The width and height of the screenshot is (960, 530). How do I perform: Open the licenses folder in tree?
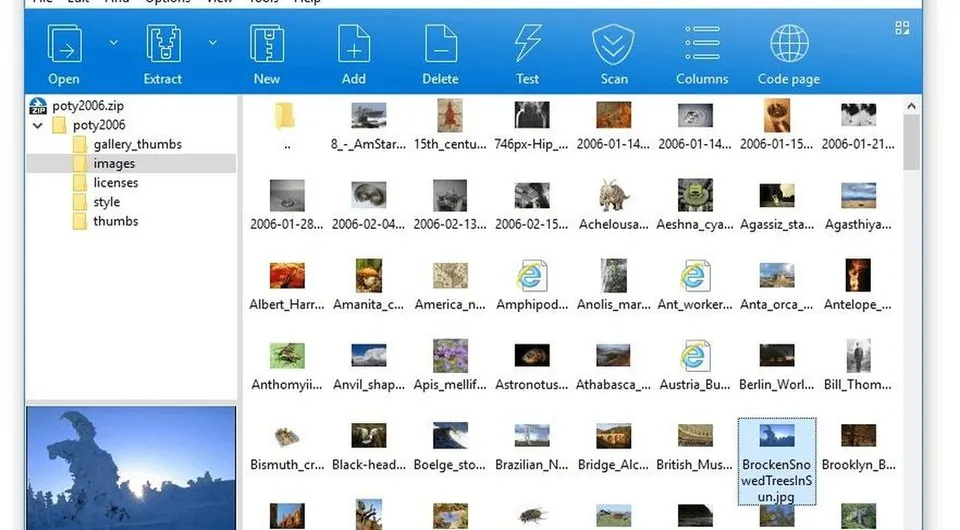[x=105, y=182]
